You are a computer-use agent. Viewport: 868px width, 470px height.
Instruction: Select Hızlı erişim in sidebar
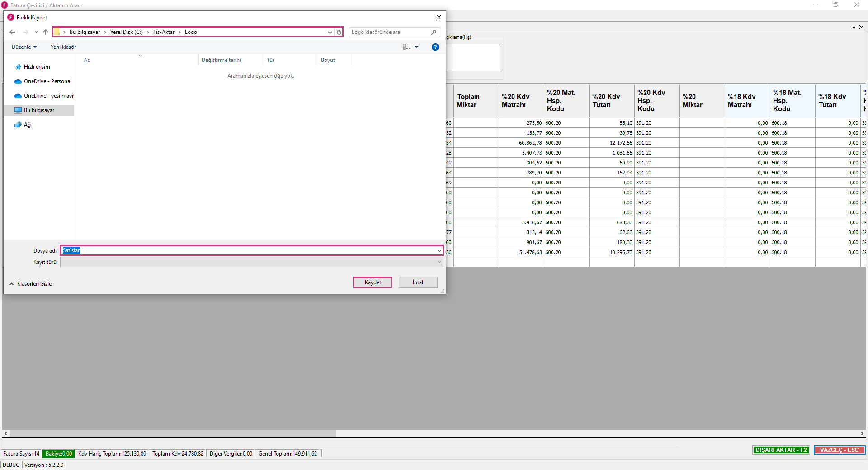coord(37,67)
